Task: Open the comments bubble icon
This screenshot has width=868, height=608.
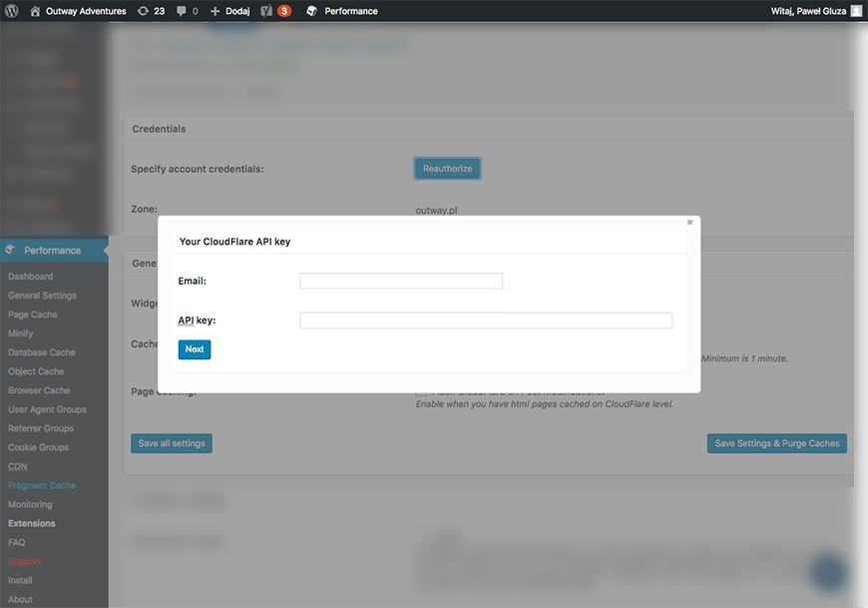Action: click(181, 11)
